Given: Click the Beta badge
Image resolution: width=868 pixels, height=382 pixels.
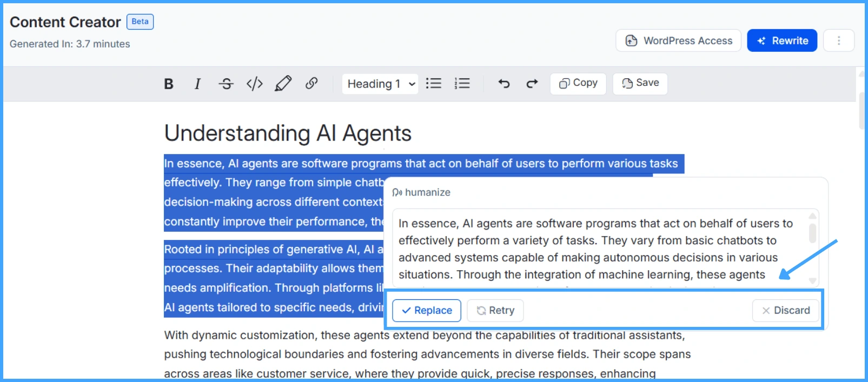Looking at the screenshot, I should [140, 22].
